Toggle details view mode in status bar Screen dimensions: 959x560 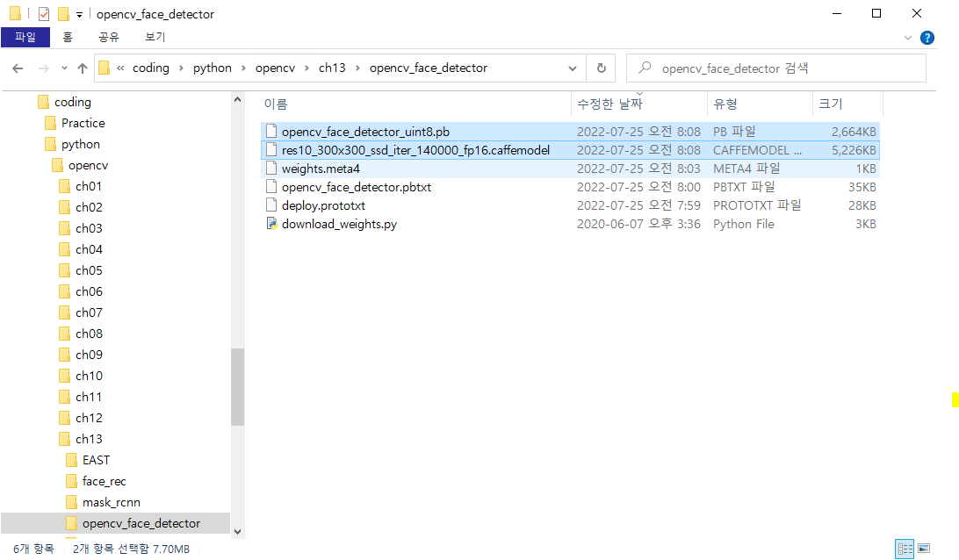click(x=905, y=549)
